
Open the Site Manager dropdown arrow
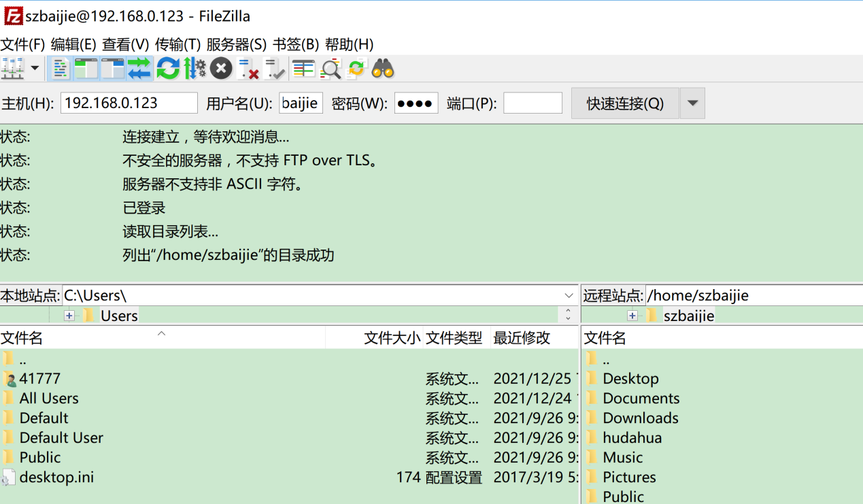click(x=35, y=69)
